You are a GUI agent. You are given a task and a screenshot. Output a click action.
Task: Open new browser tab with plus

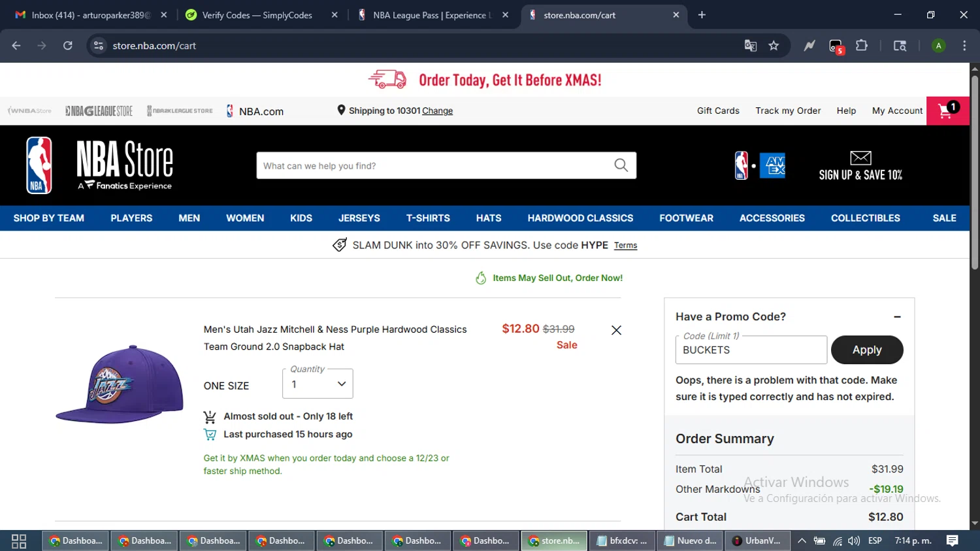tap(702, 15)
